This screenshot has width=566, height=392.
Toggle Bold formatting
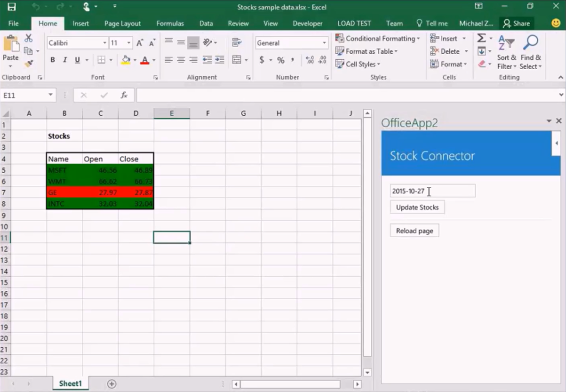coord(53,60)
